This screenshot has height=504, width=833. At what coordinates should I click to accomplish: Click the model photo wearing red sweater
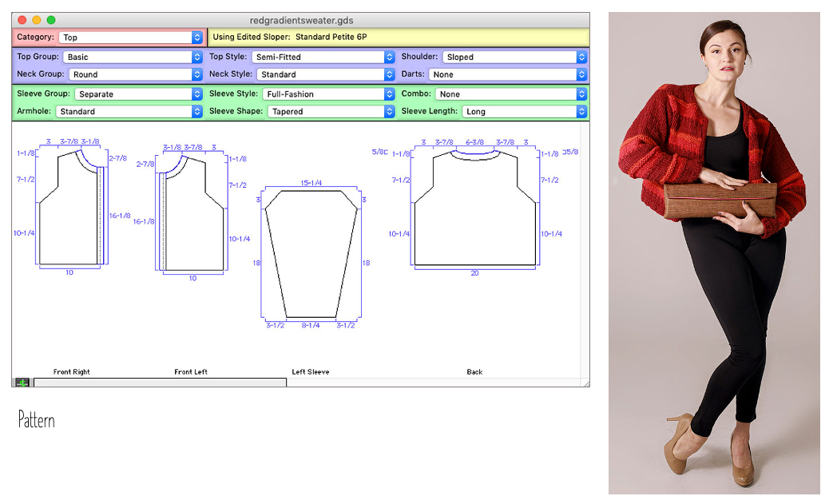tap(714, 253)
